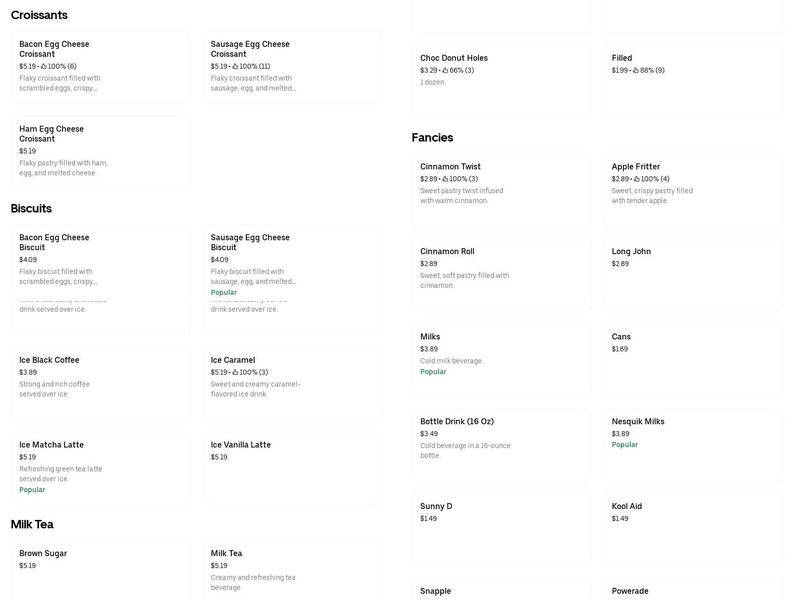Viewport: 800px width, 600px height.
Task: Open the Ice Matcha Latte item card
Action: tap(101, 468)
